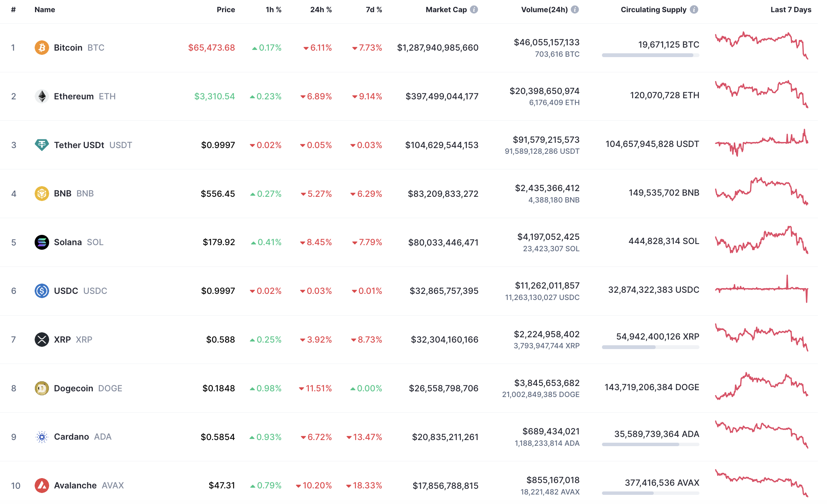Open the Circulating Supply info icon
Viewport: 827px width, 504px height.
pos(694,10)
